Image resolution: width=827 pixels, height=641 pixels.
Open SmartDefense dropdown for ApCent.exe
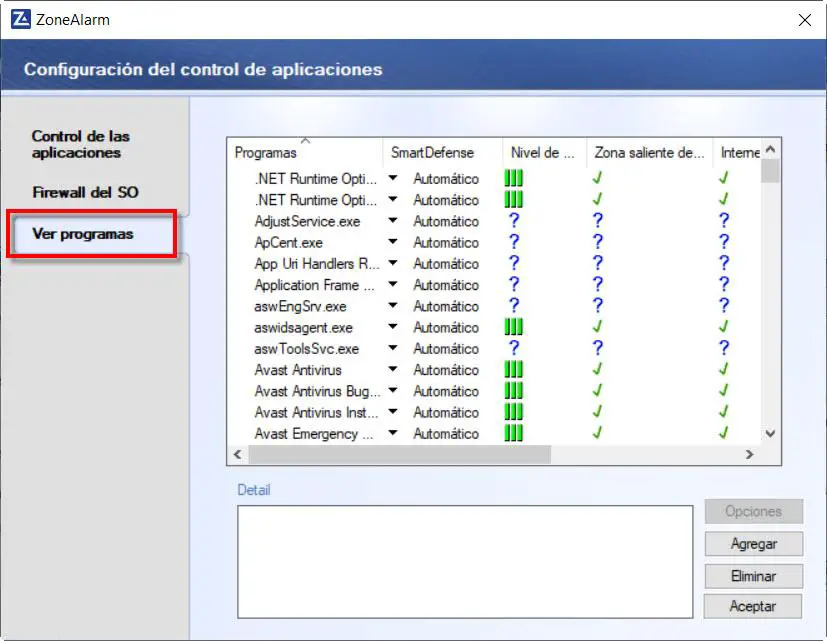click(392, 242)
